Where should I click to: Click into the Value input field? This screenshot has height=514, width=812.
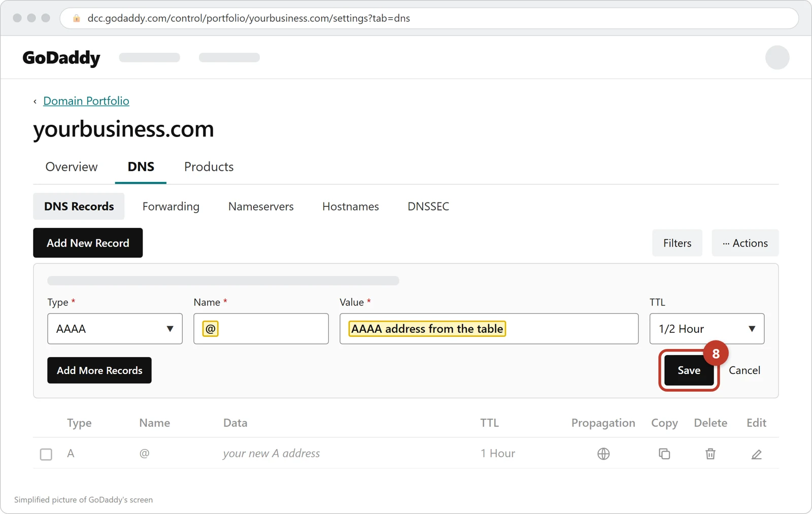(x=489, y=329)
